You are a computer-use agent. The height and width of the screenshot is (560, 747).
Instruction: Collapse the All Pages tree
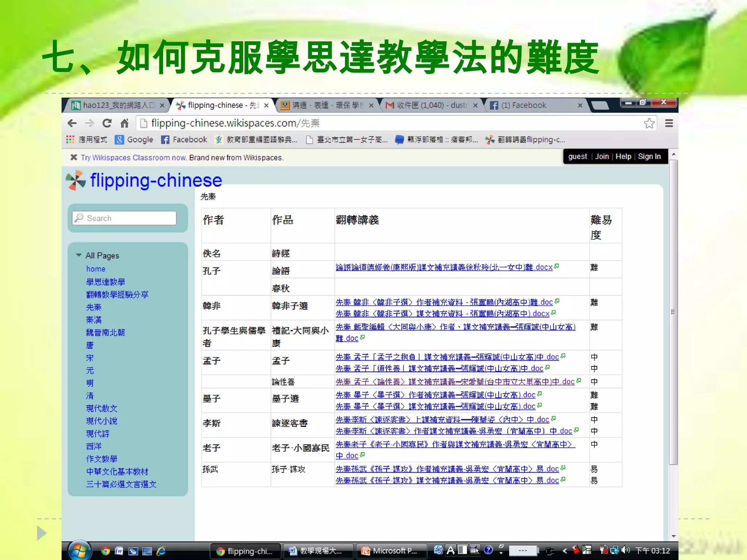click(78, 255)
